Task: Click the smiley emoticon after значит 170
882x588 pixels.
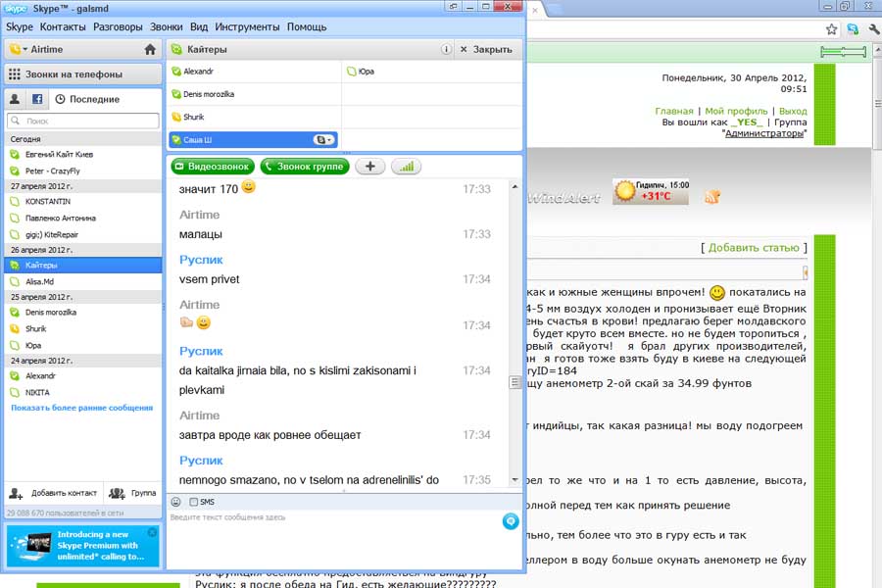Action: click(x=248, y=187)
